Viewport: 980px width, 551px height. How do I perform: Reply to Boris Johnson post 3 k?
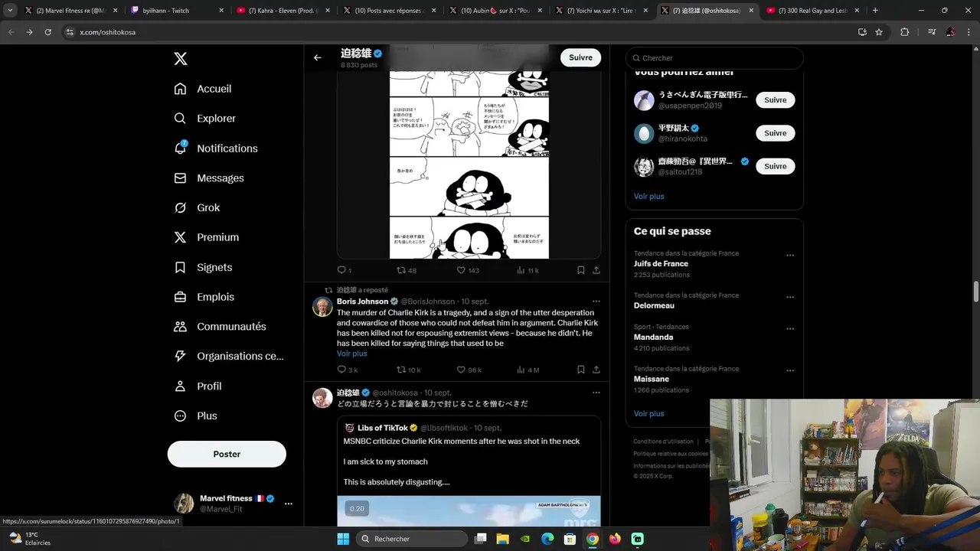click(347, 370)
